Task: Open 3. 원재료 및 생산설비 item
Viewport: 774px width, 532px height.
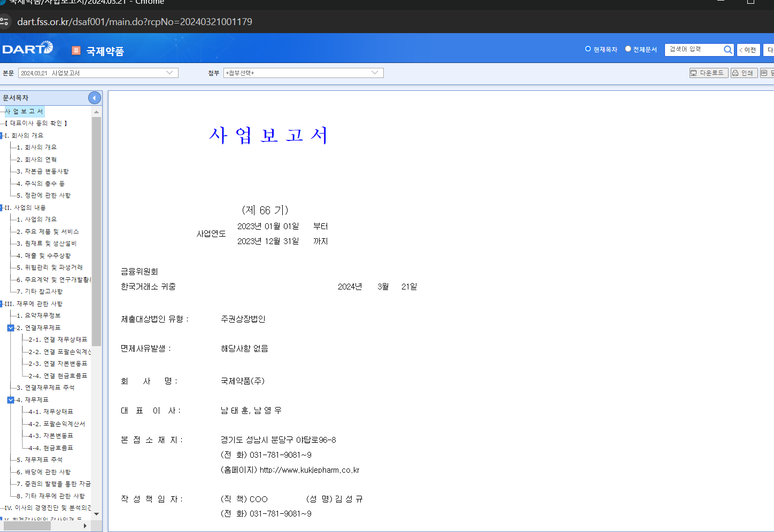Action: coord(47,244)
